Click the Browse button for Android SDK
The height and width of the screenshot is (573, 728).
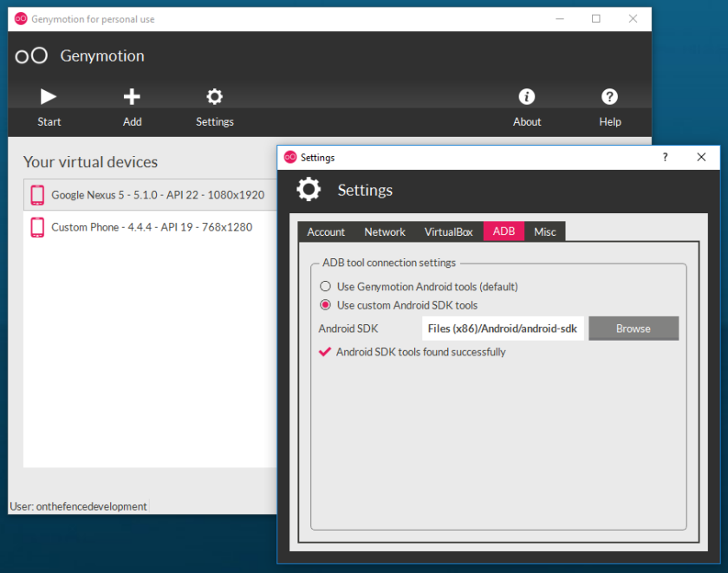pyautogui.click(x=634, y=329)
